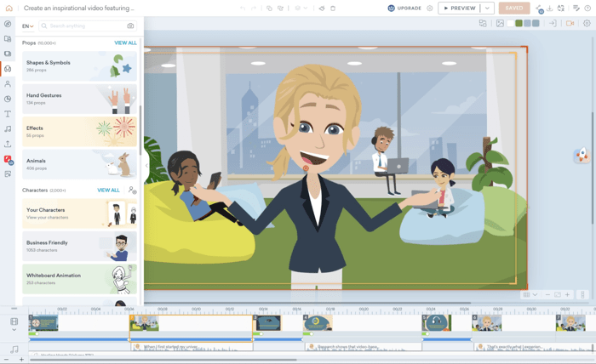Open the Business Friendly character style

[x=79, y=247]
